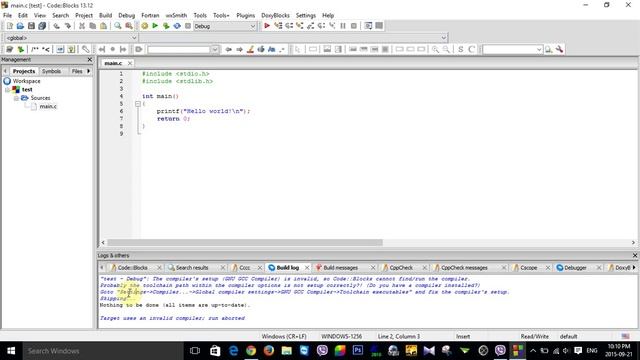Click the Doxygen block comment icon

pyautogui.click(x=35, y=49)
